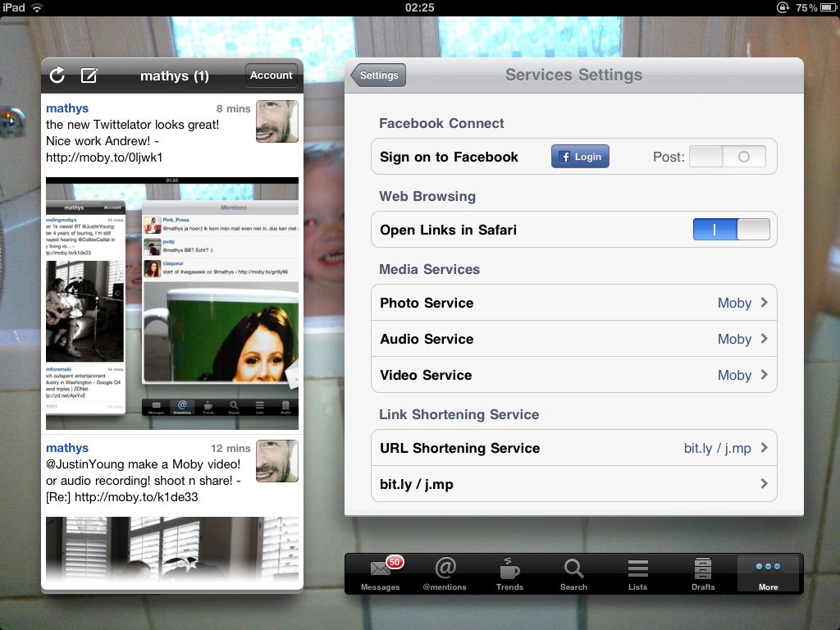Open the Lists tab
The width and height of the screenshot is (840, 630).
coord(637,573)
